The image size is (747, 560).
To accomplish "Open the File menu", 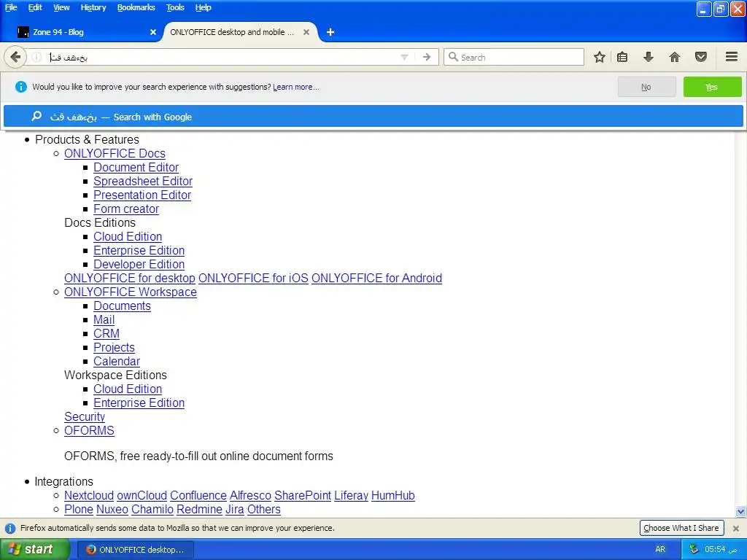I will pos(11,7).
